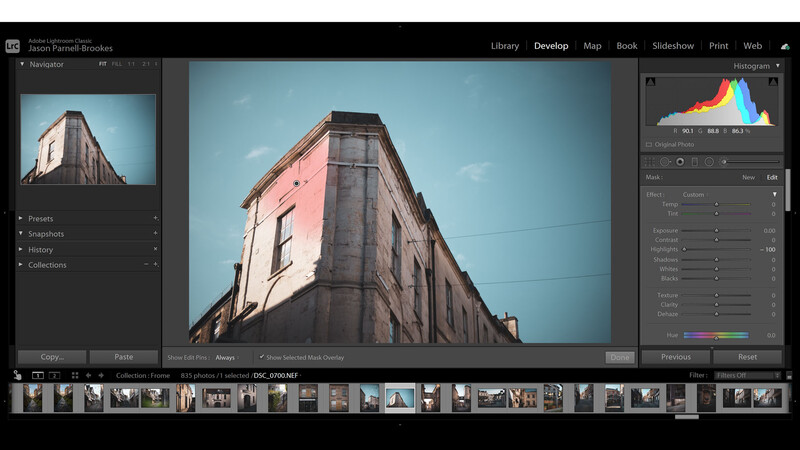The image size is (800, 450).
Task: Click the second window display icon 2
Action: pos(54,376)
